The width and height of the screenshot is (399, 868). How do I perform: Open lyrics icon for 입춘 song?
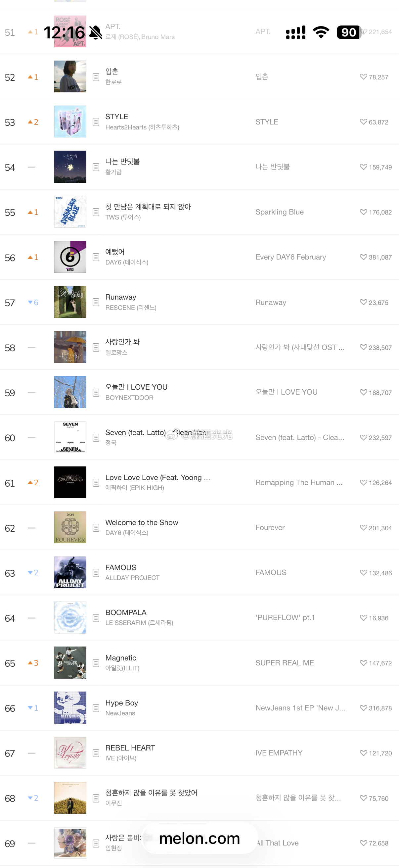pyautogui.click(x=96, y=77)
